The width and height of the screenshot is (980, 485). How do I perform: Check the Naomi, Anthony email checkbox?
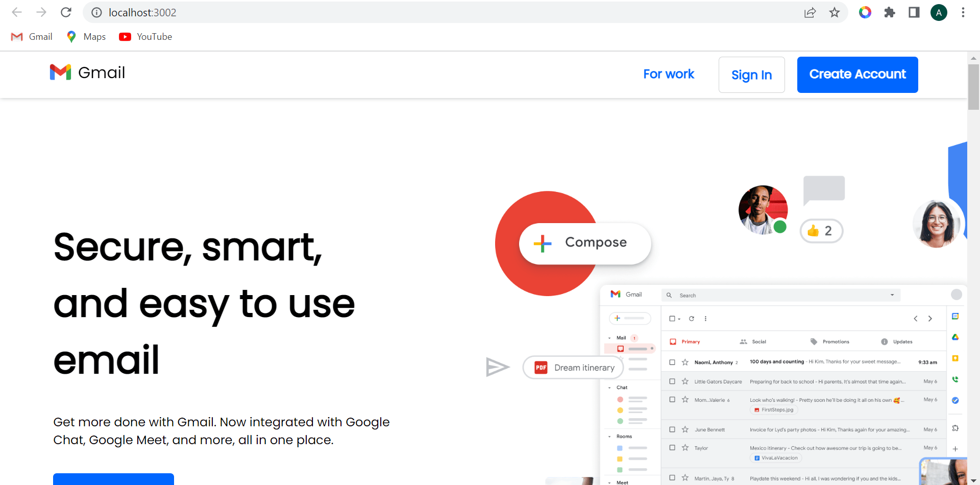tap(672, 362)
